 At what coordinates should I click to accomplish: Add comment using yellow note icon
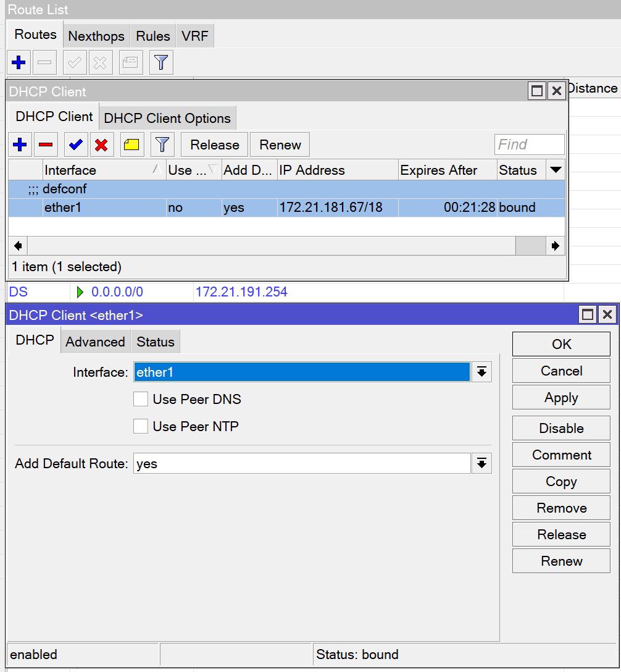click(131, 145)
